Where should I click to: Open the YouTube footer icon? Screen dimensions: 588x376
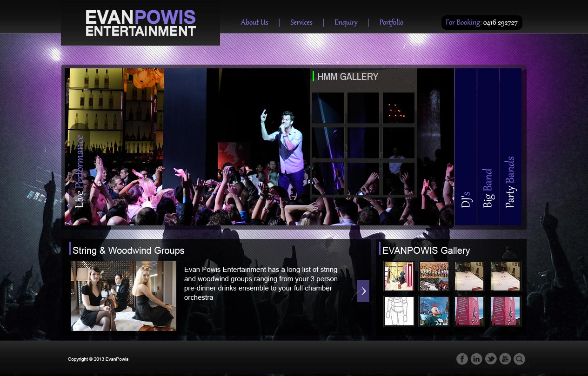point(505,359)
